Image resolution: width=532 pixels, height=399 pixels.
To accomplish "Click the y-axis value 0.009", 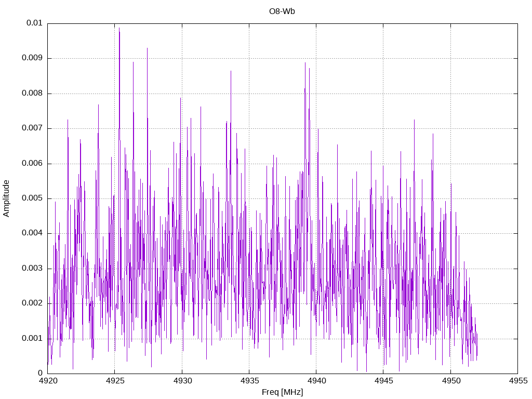I will [32, 58].
